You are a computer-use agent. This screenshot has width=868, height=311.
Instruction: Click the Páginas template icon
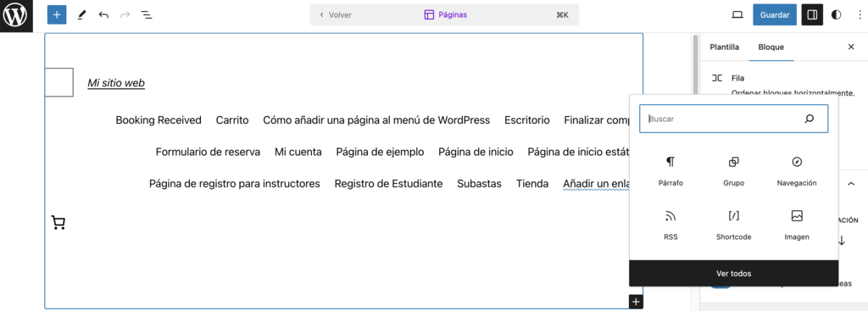click(429, 15)
